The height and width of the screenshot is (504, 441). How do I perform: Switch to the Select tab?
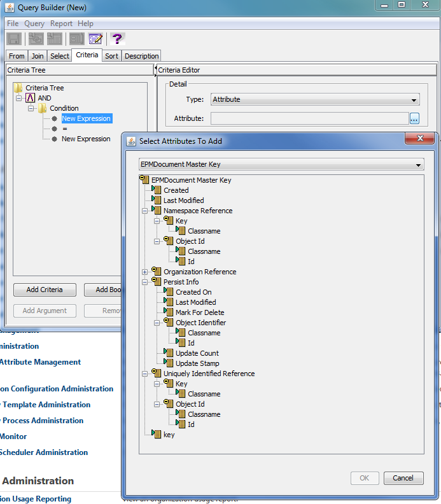click(59, 56)
